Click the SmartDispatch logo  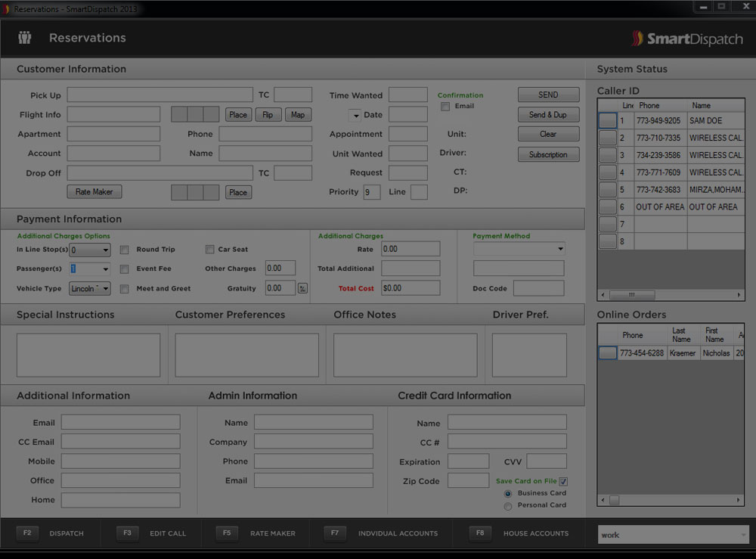coord(686,39)
